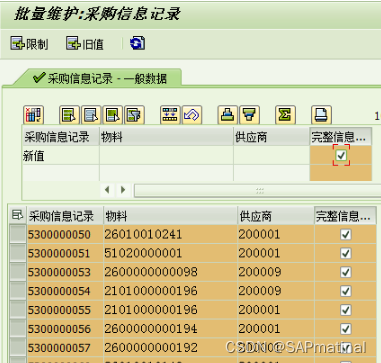Click info record cell 5300000055

[65, 310]
